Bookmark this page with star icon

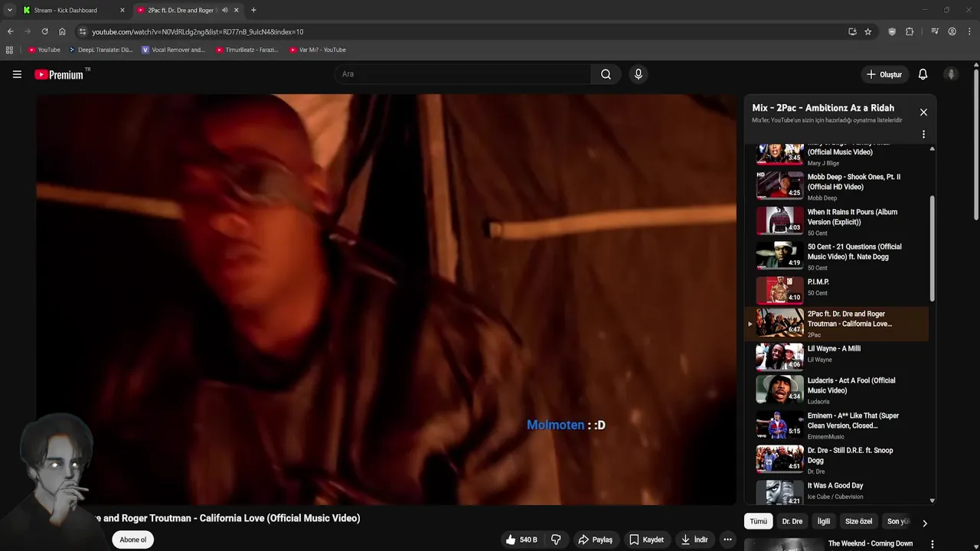tap(867, 31)
